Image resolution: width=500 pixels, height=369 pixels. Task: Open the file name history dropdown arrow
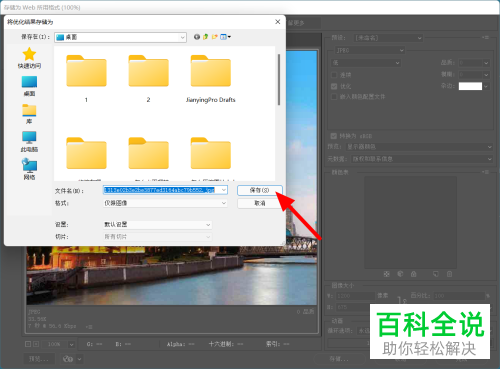(224, 190)
